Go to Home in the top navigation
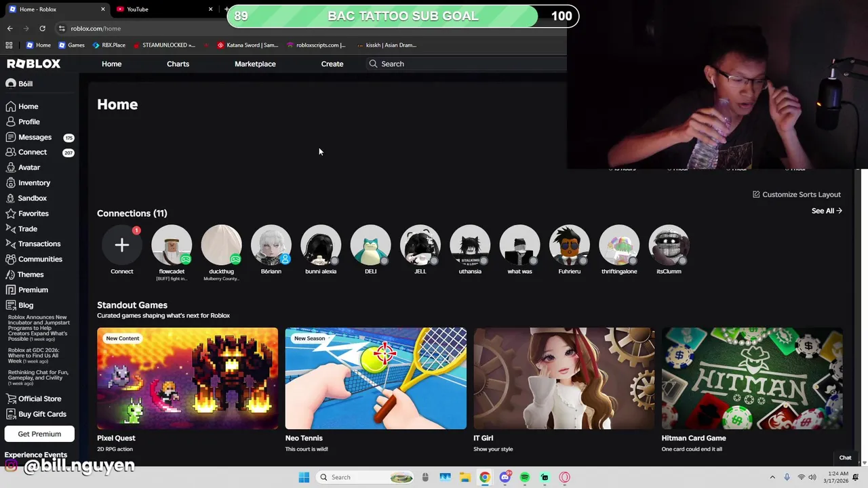The height and width of the screenshot is (488, 868). coord(112,64)
